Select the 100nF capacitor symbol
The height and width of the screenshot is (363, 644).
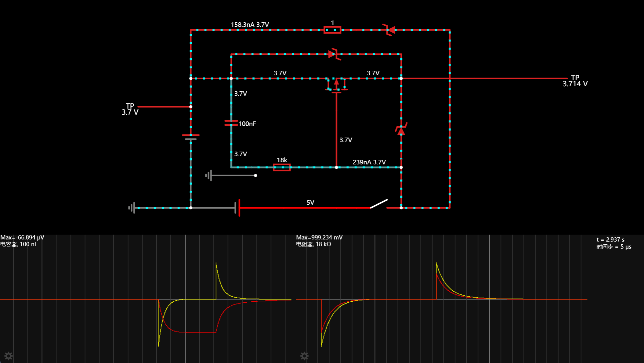pos(231,123)
